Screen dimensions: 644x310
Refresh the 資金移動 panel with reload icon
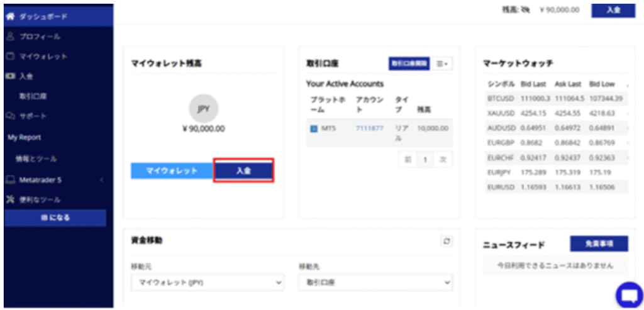tap(447, 241)
